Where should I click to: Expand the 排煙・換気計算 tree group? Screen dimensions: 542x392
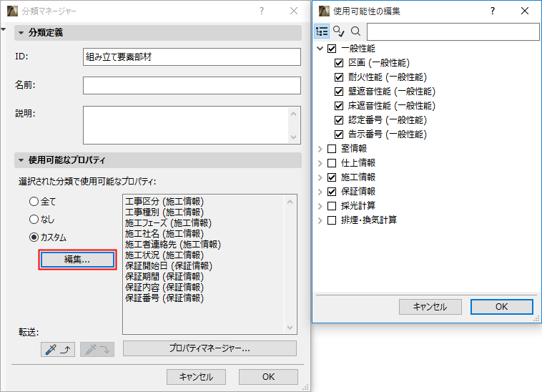[320, 220]
